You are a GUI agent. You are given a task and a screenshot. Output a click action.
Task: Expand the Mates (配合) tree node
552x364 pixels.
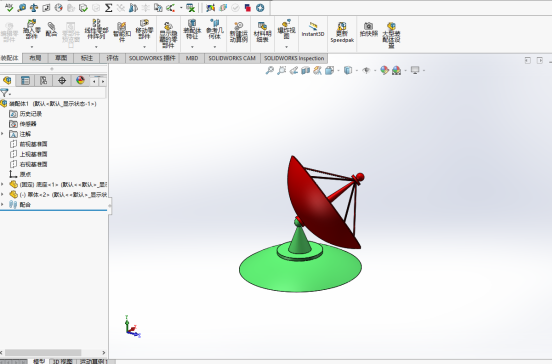(x=3, y=204)
